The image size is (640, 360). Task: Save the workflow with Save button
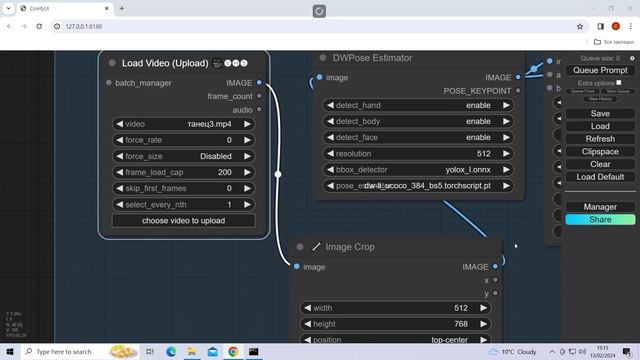pyautogui.click(x=600, y=113)
